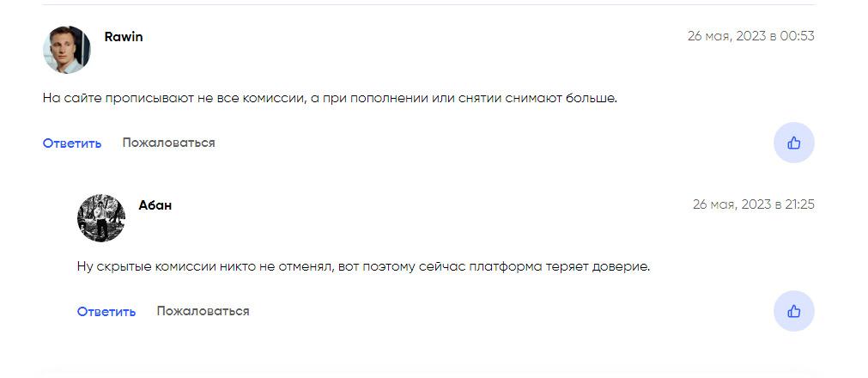868x378 pixels.
Task: Reply to Rawin's comment via Ответить
Action: pyautogui.click(x=72, y=143)
